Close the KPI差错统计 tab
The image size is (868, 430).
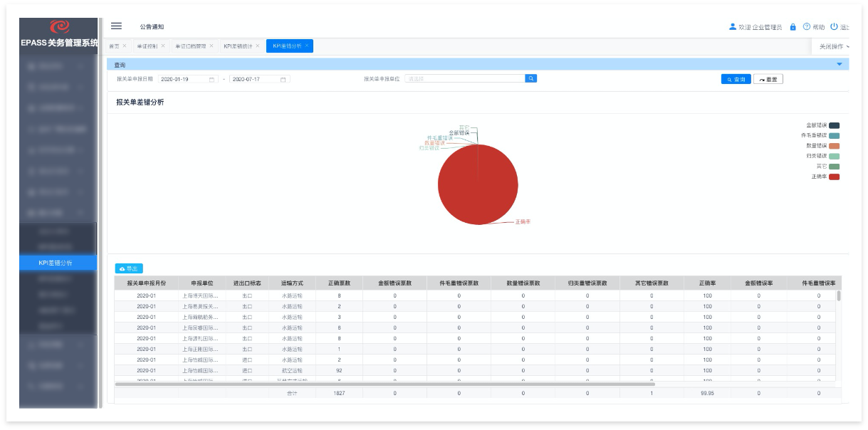click(258, 46)
